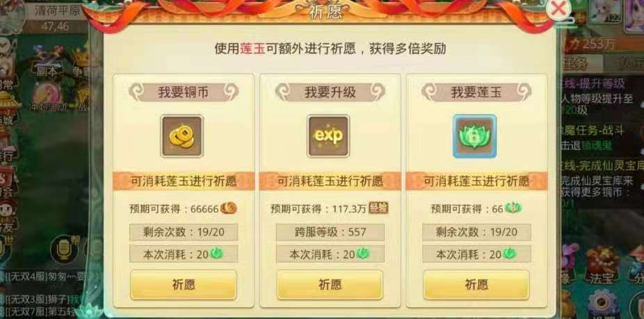Screen dimensions: 644x319
Task: Select the green lotus jade icon
Action: coord(475,136)
